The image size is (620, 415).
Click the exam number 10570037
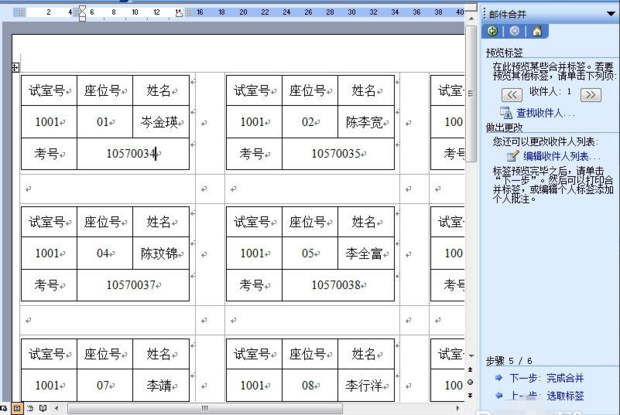pyautogui.click(x=131, y=285)
